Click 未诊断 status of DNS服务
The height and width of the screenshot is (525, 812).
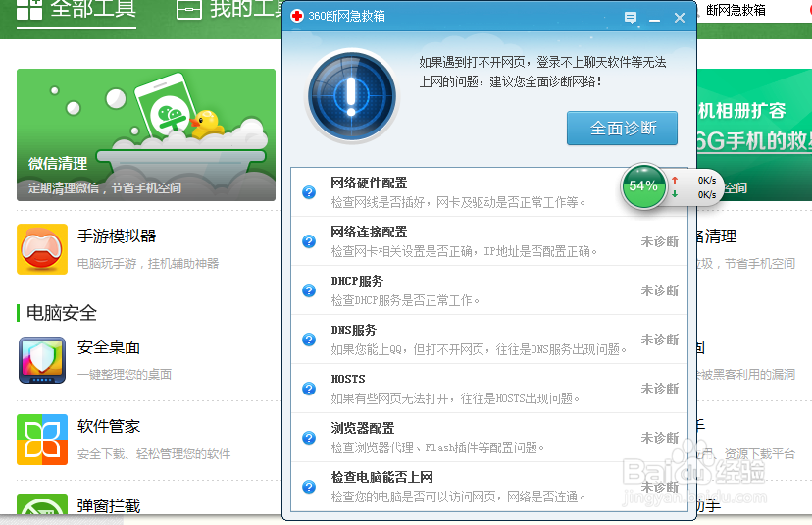pyautogui.click(x=660, y=340)
